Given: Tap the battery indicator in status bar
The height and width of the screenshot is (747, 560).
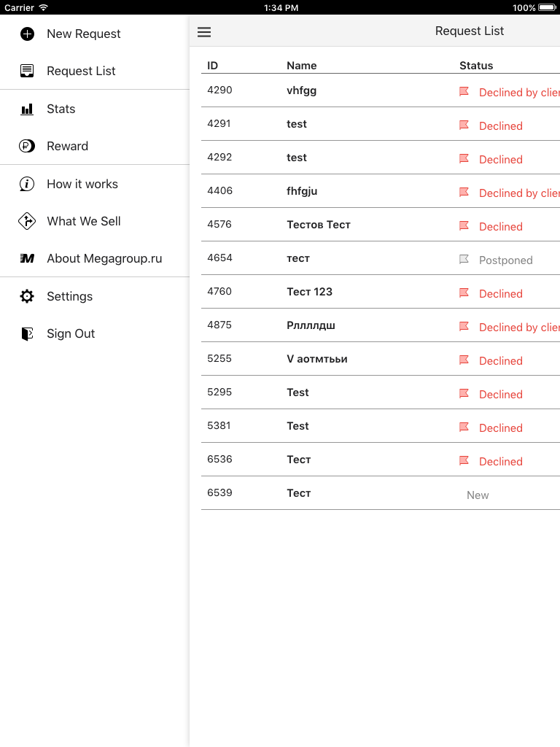Looking at the screenshot, I should [547, 7].
